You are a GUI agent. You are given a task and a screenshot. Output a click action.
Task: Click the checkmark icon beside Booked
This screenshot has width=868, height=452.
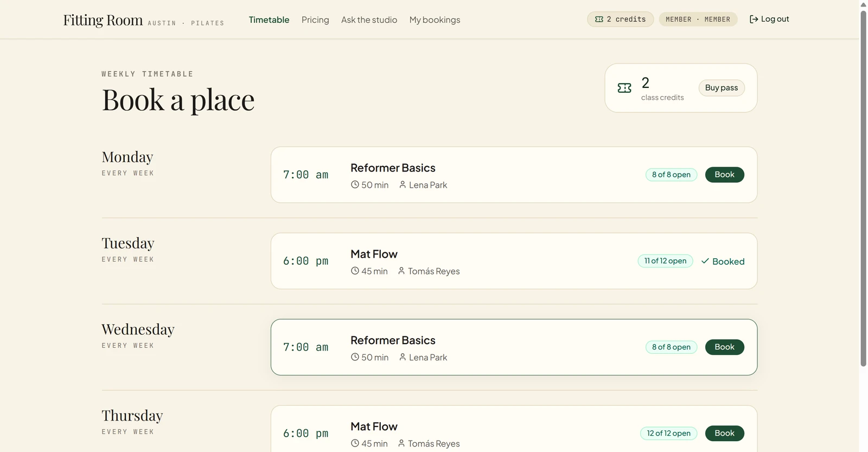click(705, 262)
